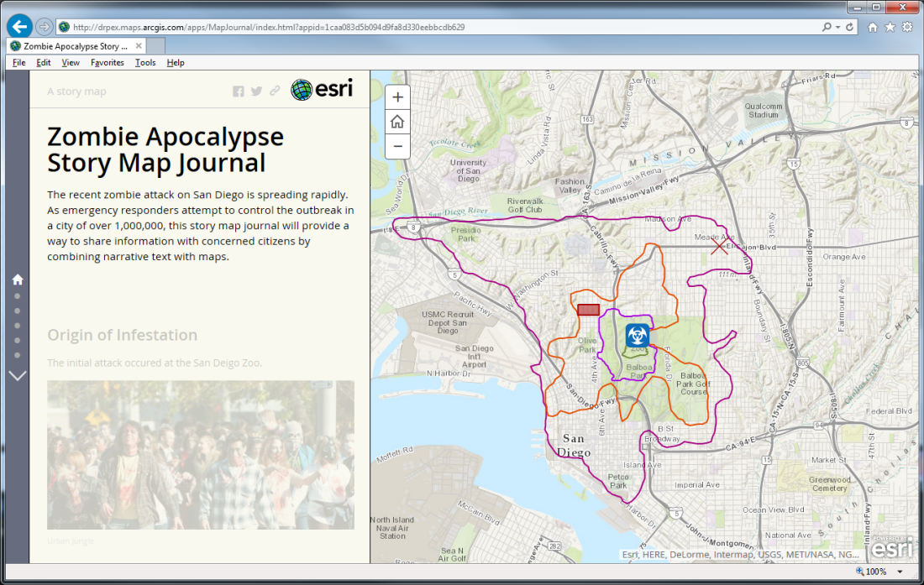Click the map attribution text Esri, HERE, DeLorme
The width and height of the screenshot is (924, 585).
click(741, 555)
